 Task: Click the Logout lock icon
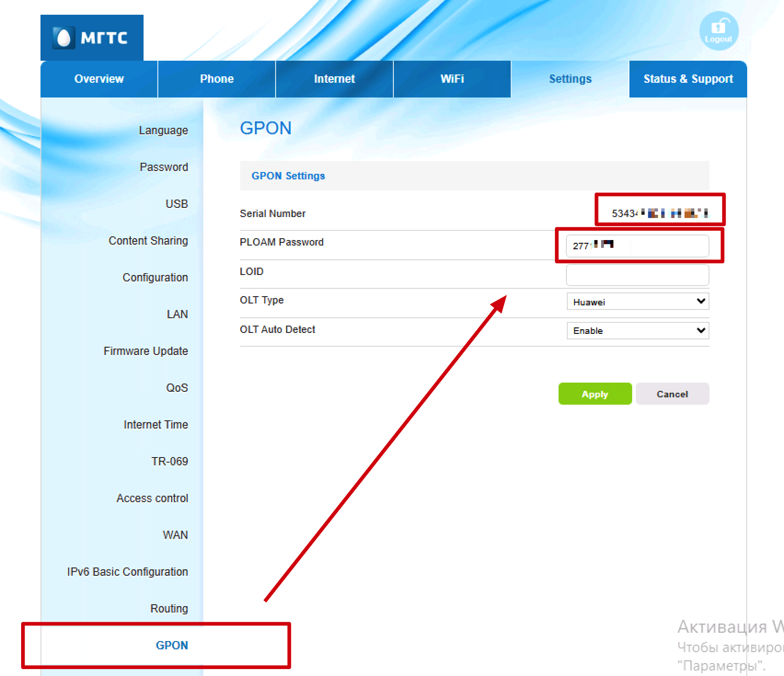(x=719, y=31)
